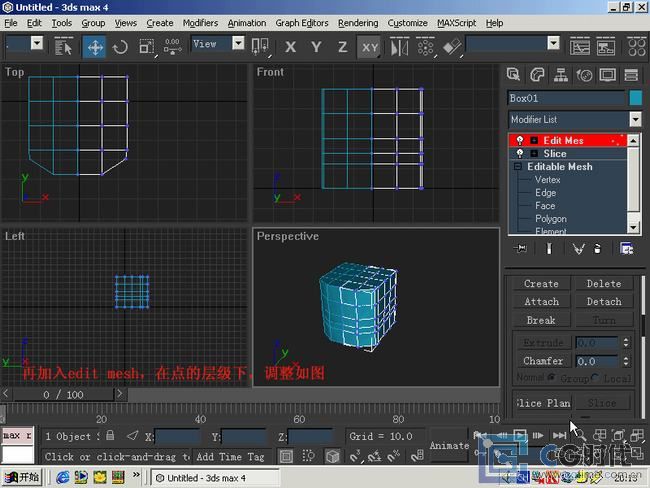
Task: Open the View reference coordinate dropdown
Action: pyautogui.click(x=238, y=43)
